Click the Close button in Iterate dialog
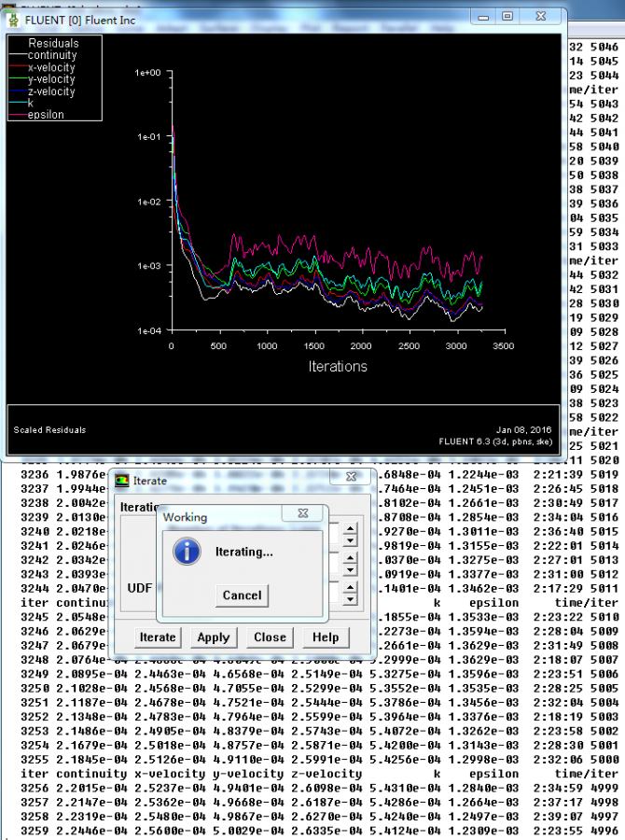This screenshot has height=840, width=625. point(270,637)
